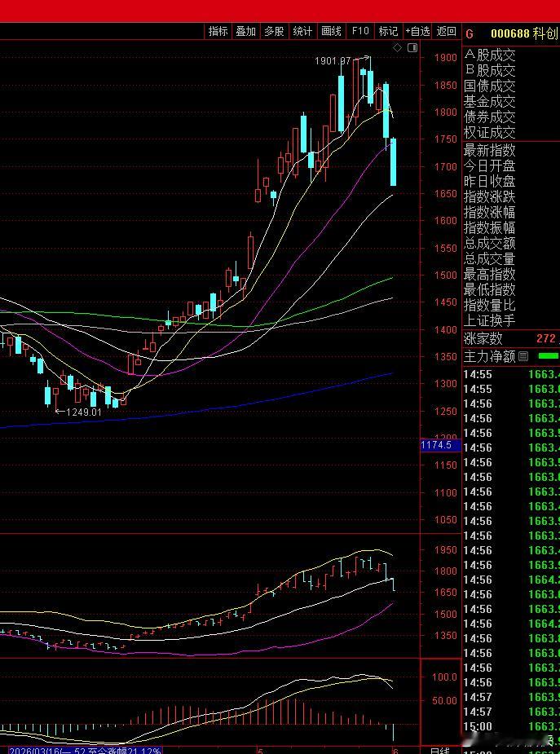The image size is (560, 754).
Task: Click the 昨日收盘 label
Action: point(489,181)
